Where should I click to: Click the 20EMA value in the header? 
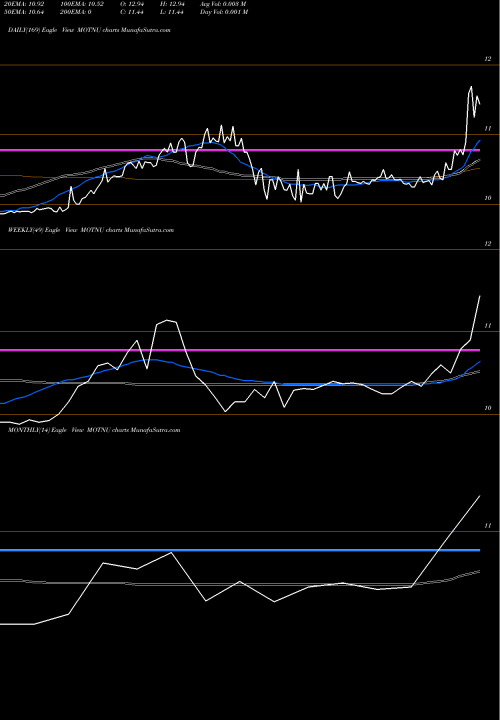coord(24,4)
